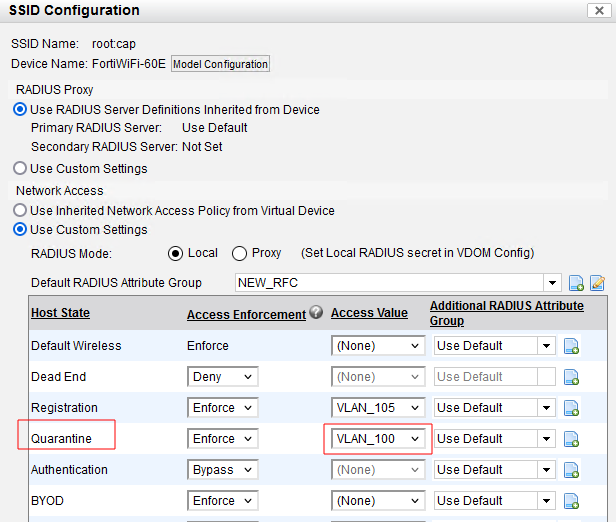The image size is (616, 522).
Task: Open Registration access value VLAN_105 dropdown
Action: (378, 408)
